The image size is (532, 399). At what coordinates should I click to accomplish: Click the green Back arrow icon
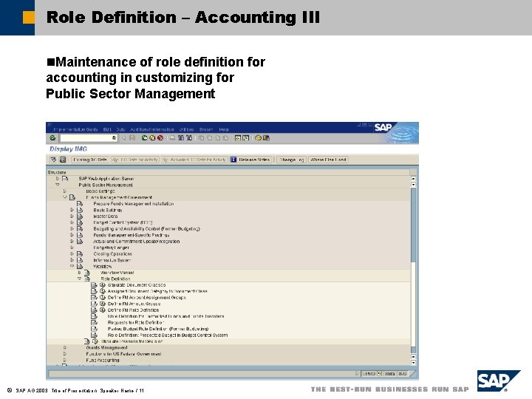click(145, 137)
